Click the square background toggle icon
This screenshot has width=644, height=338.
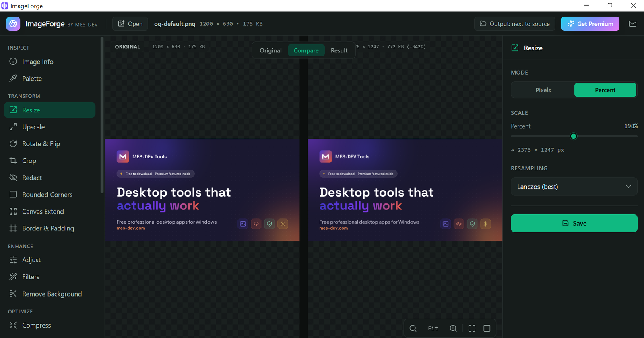[487, 328]
